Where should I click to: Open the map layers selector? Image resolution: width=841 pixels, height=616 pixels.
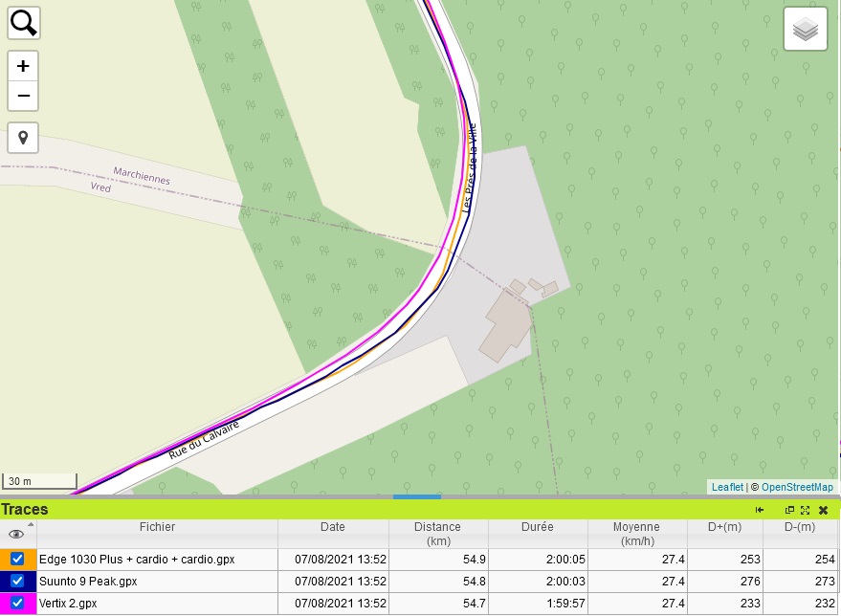tap(806, 29)
